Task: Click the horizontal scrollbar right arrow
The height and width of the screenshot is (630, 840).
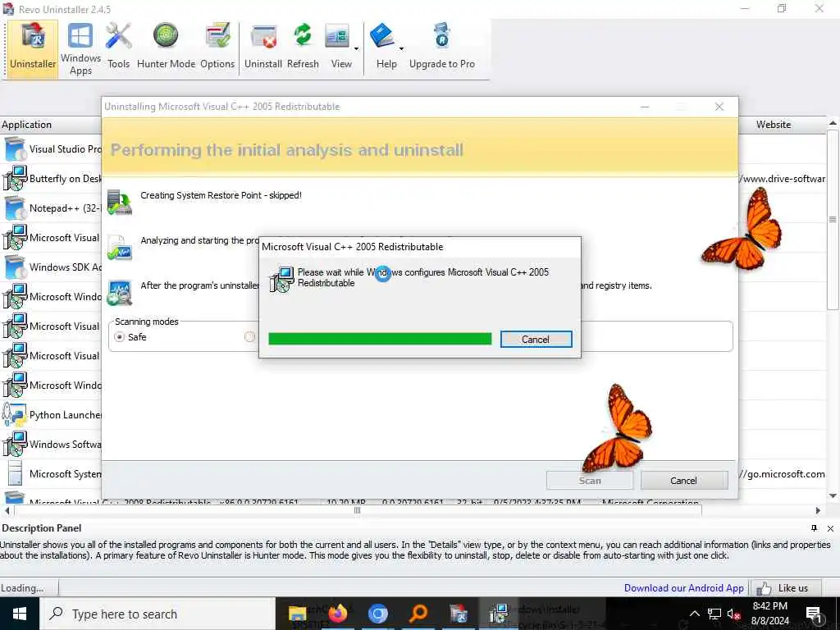Action: point(818,510)
